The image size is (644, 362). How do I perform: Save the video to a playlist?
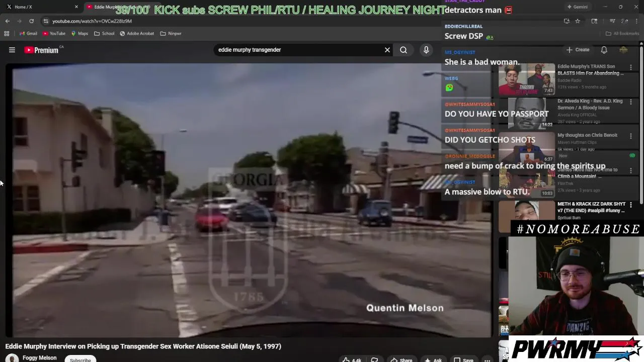click(464, 360)
